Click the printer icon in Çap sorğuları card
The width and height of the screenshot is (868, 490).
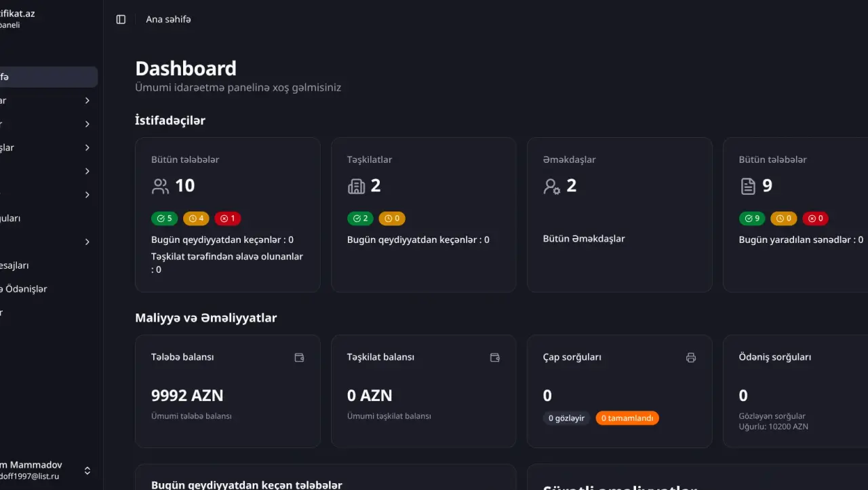click(691, 358)
